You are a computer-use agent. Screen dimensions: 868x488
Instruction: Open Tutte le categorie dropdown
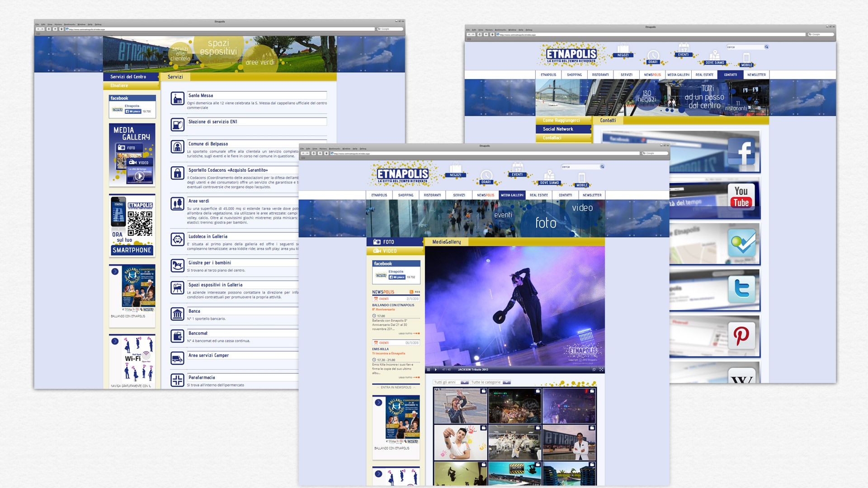click(x=491, y=382)
